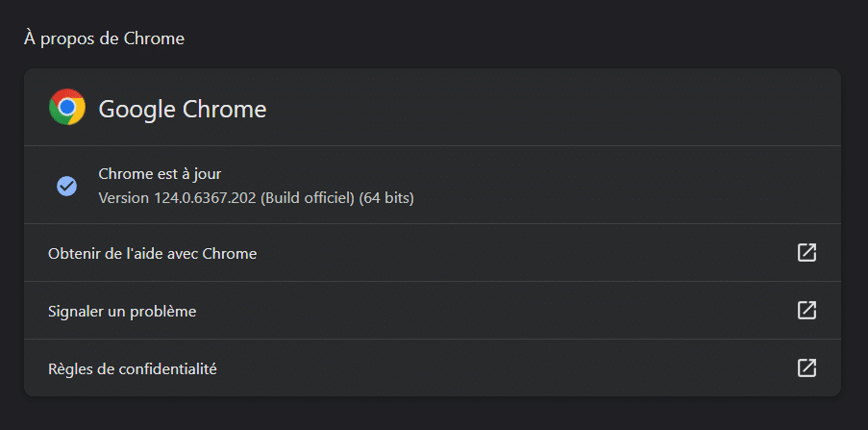The height and width of the screenshot is (430, 868).
Task: Click the blue up-to-date checkmark icon
Action: tap(67, 186)
